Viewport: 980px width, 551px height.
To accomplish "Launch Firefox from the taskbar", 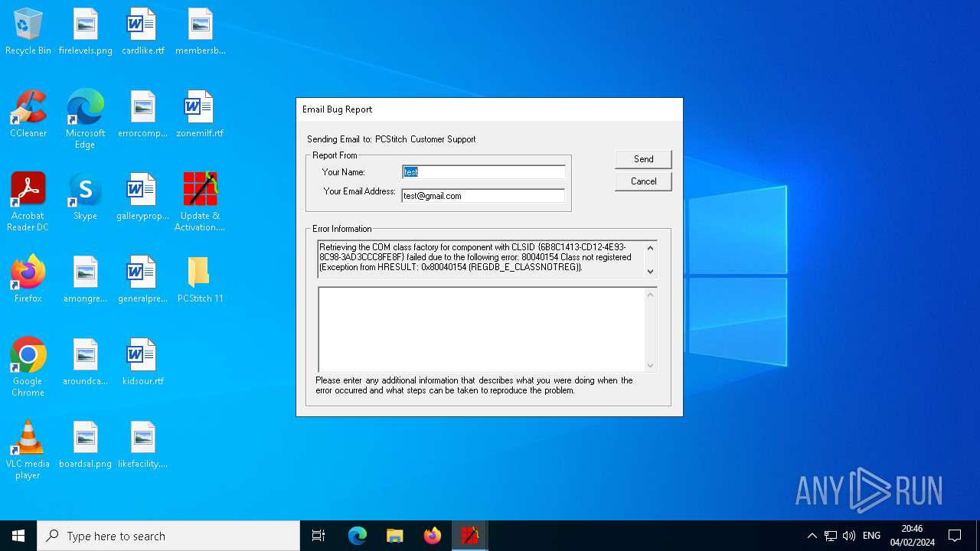I will [433, 536].
